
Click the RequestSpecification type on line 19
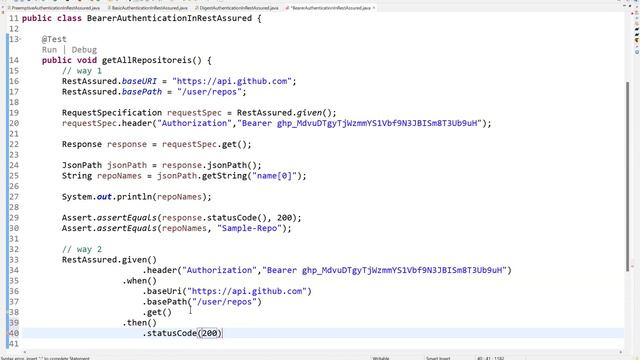coord(112,113)
